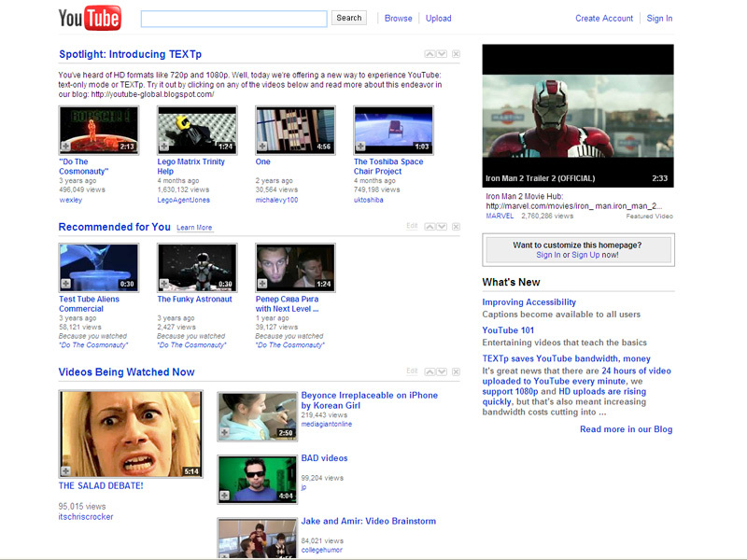Open THE SALAD DEBATE! video title

click(101, 485)
